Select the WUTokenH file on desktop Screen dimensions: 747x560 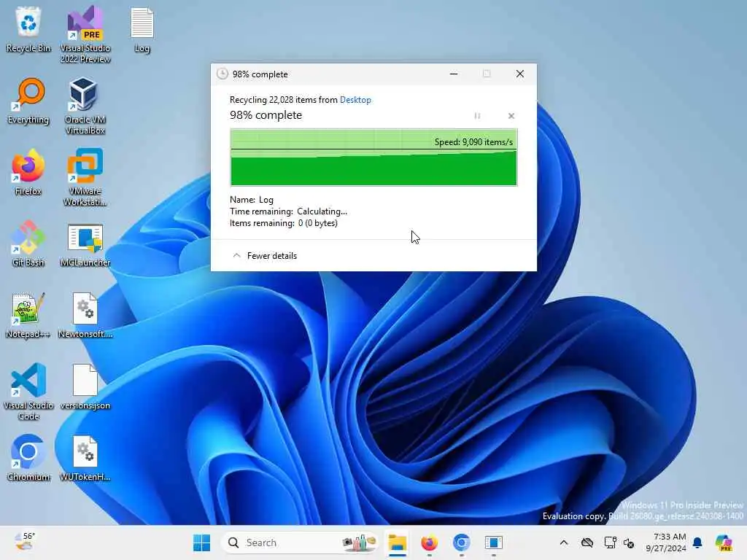click(x=85, y=458)
